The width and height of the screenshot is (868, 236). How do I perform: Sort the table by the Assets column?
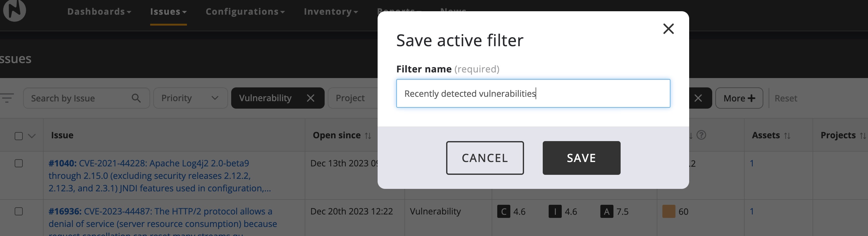788,135
